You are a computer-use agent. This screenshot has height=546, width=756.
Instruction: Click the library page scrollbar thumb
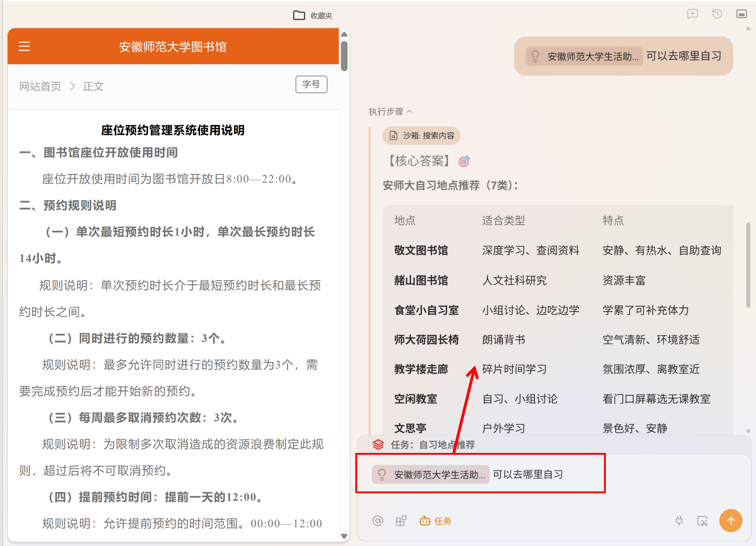pyautogui.click(x=344, y=56)
